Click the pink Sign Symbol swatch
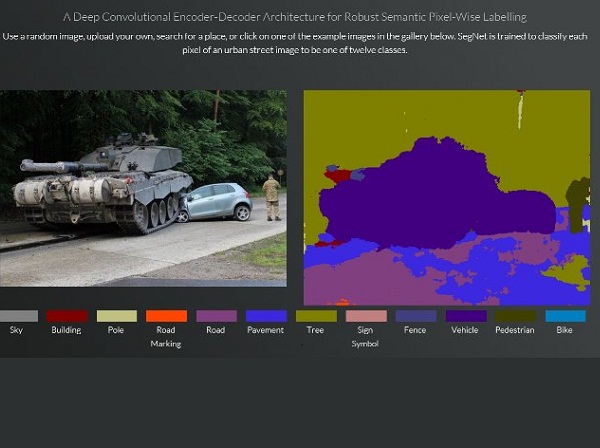Screen dimensions: 600x448 click(x=366, y=316)
